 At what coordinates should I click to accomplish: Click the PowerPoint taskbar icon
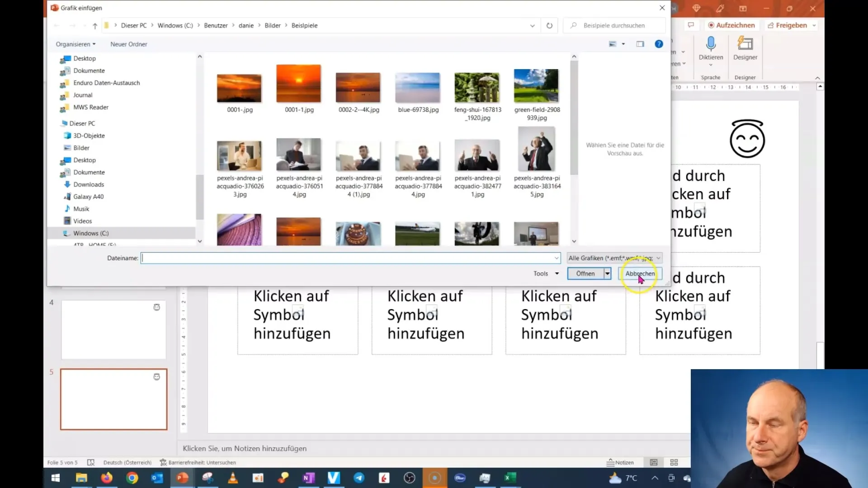point(183,477)
